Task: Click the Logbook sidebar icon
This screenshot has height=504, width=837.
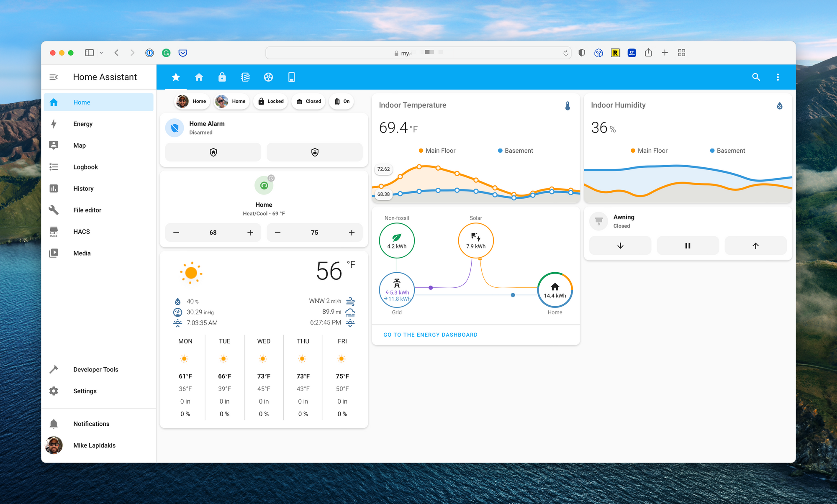Action: pos(54,166)
